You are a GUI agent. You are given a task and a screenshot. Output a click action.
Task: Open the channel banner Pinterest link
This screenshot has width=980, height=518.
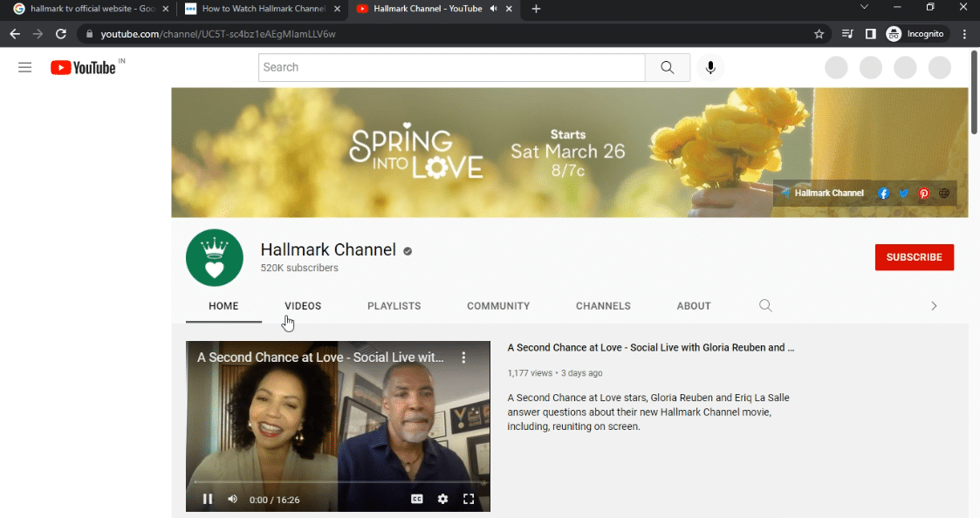tap(924, 193)
